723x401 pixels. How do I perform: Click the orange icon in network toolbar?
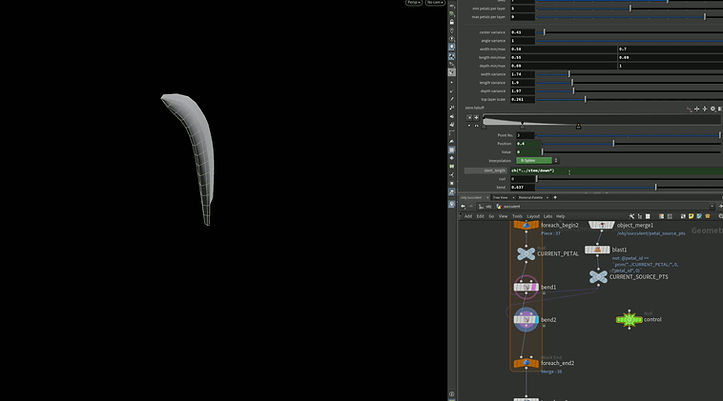[707, 216]
